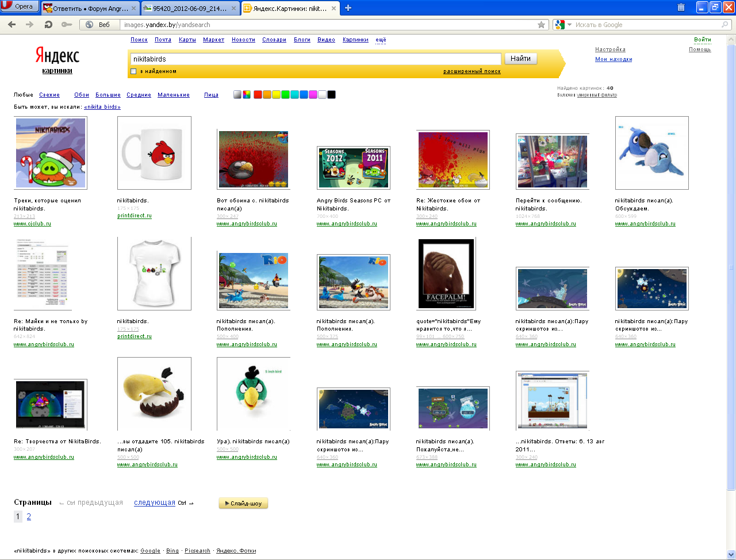The height and width of the screenshot is (560, 736).
Task: Open Видео in Yandex top navigation
Action: (326, 40)
